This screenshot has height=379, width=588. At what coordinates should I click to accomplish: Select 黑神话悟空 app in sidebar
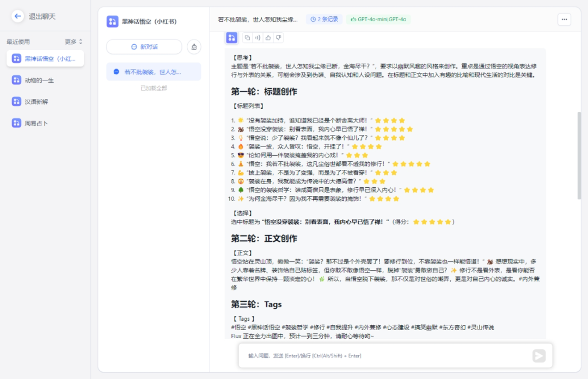(x=45, y=59)
